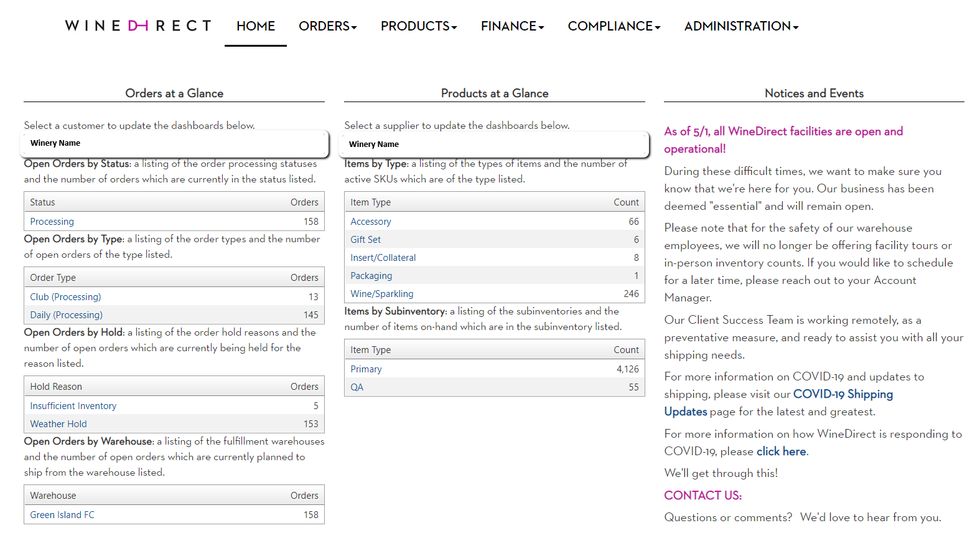Click the Insert/Collateral count 8
Screen dimensions: 980x533
click(637, 258)
